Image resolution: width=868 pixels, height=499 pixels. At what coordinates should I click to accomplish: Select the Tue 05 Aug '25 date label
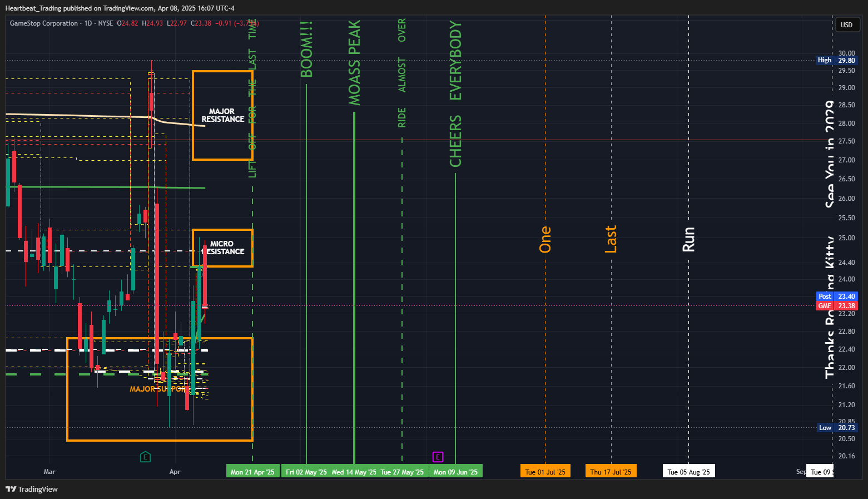click(x=689, y=472)
